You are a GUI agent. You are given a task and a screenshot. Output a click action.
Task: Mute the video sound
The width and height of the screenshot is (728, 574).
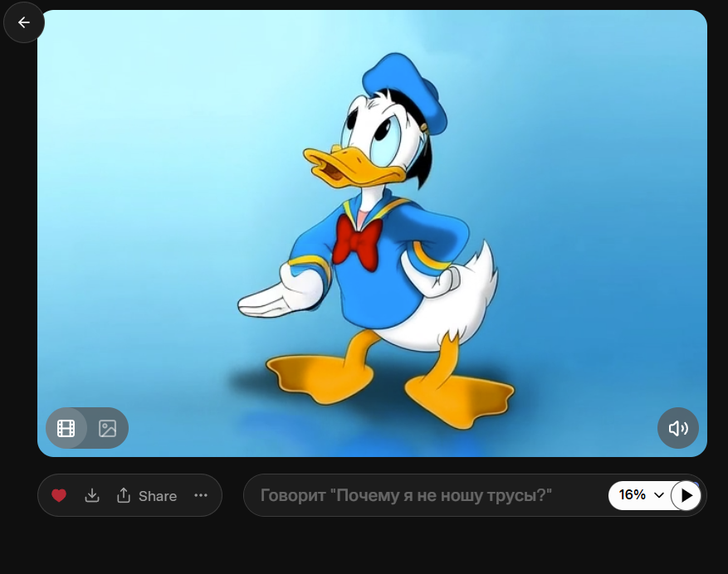[678, 428]
